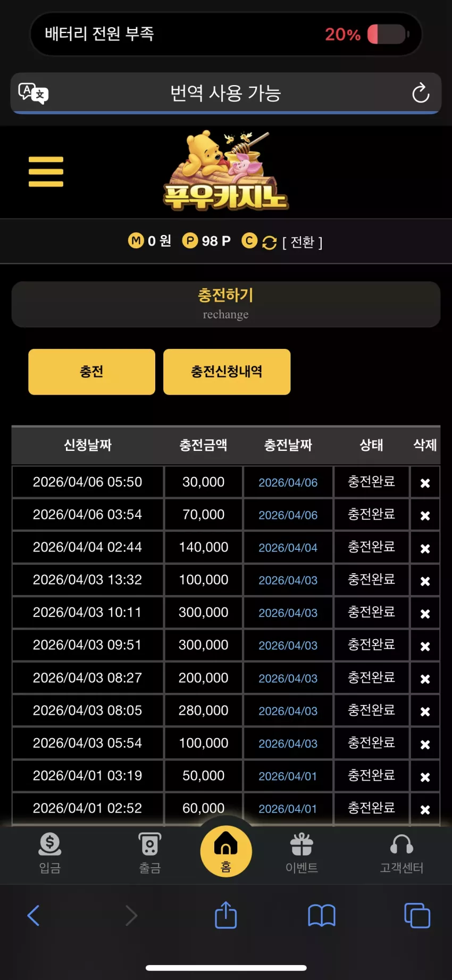Go back with Safari back arrow
The image size is (452, 980).
pos(34,916)
